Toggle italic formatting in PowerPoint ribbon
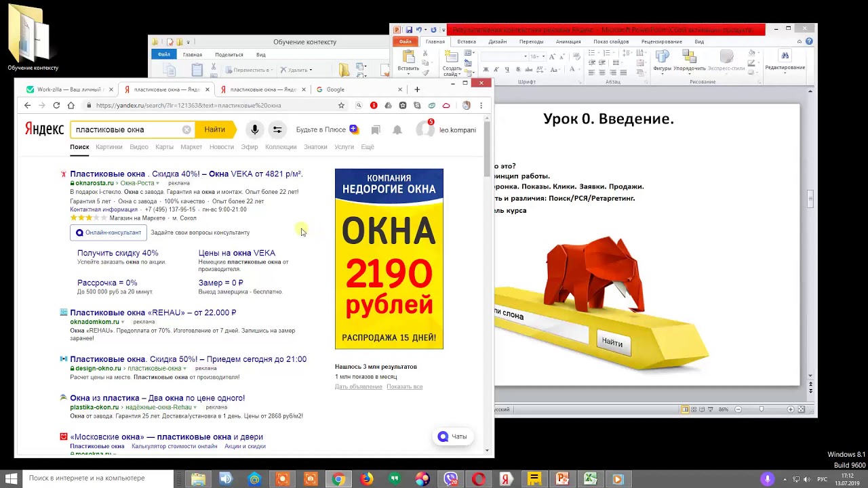This screenshot has height=488, width=868. coord(496,69)
